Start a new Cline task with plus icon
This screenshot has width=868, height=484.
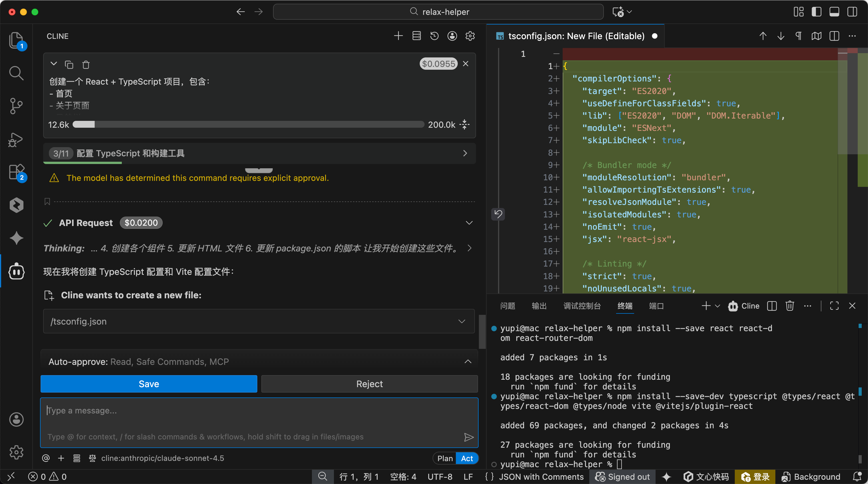pyautogui.click(x=398, y=36)
